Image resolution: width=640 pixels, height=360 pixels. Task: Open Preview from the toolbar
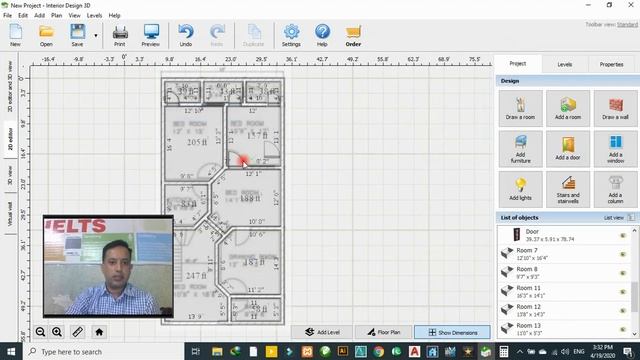coord(151,35)
